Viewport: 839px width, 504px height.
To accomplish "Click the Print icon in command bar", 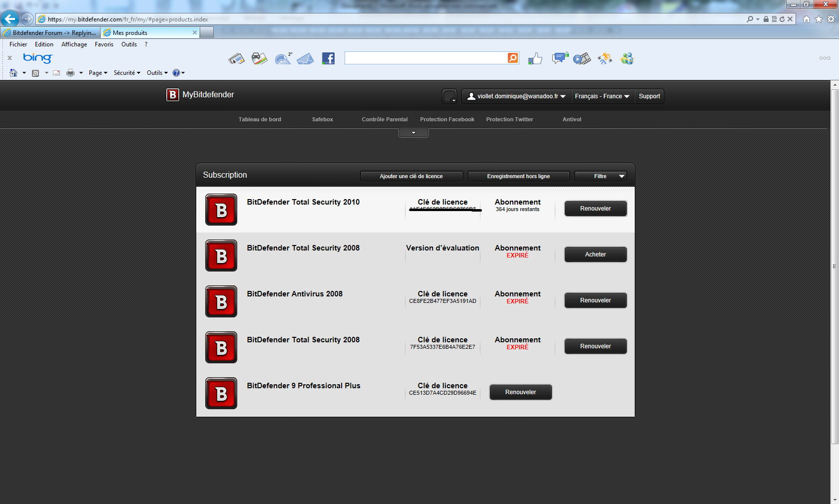I will point(70,73).
